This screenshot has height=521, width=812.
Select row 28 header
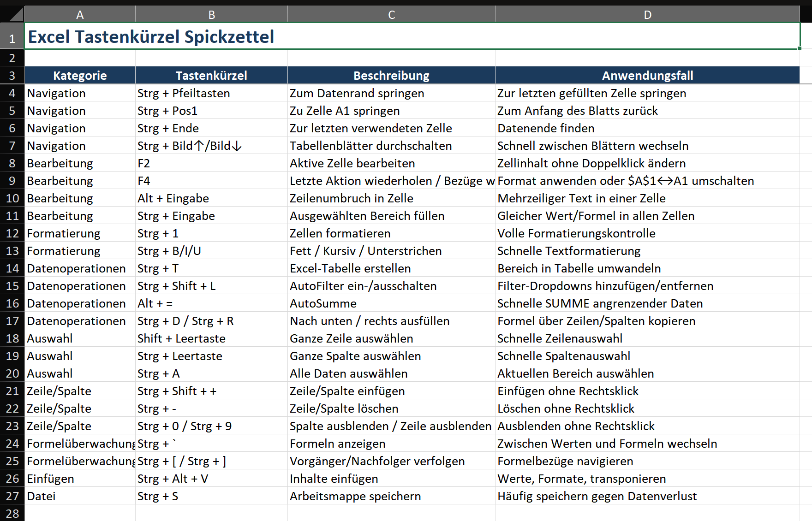[x=12, y=513]
